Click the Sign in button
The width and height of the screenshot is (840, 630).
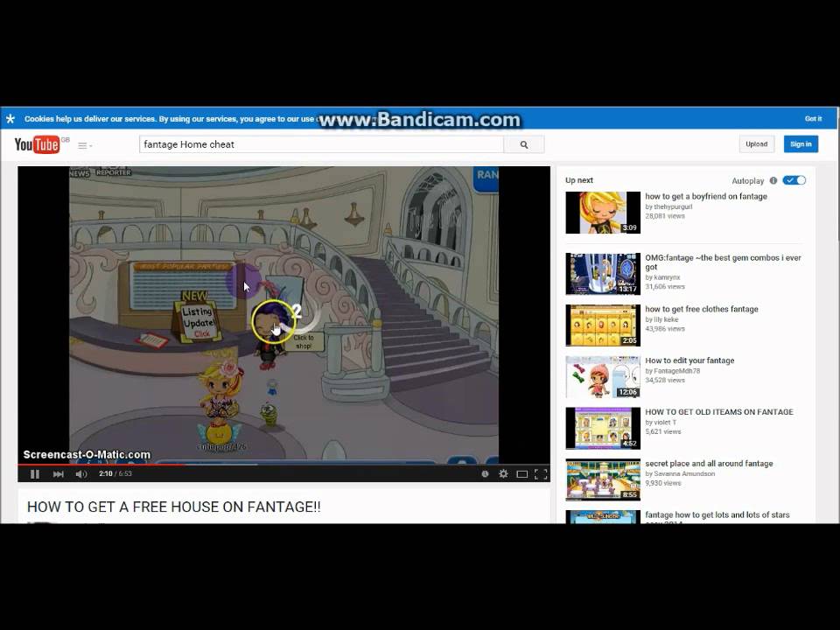pyautogui.click(x=801, y=144)
